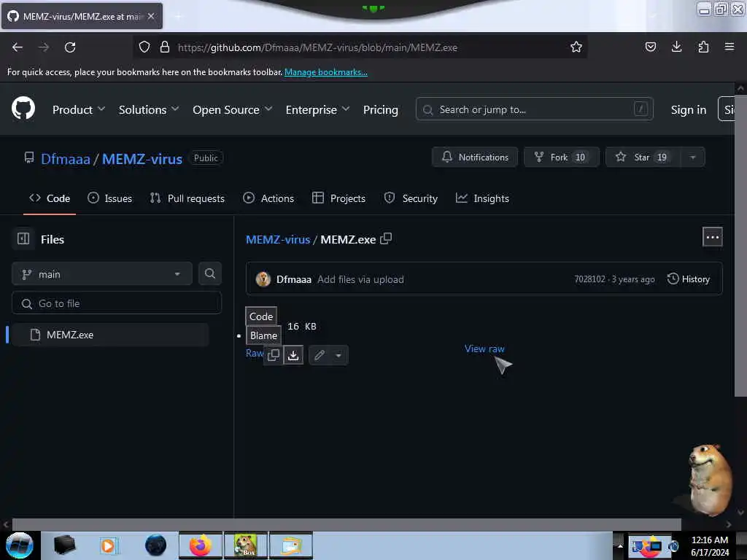747x560 pixels.
Task: Open the main branch selector dropdown
Action: (x=102, y=274)
